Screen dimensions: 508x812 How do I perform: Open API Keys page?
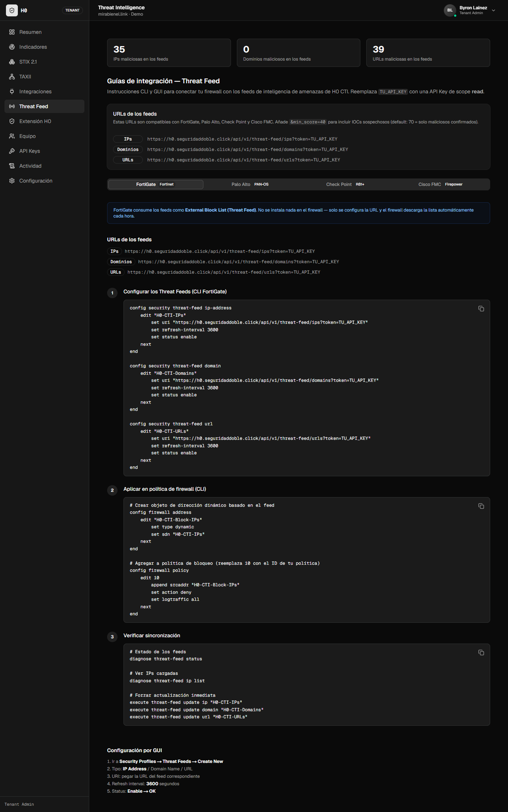coord(44,151)
